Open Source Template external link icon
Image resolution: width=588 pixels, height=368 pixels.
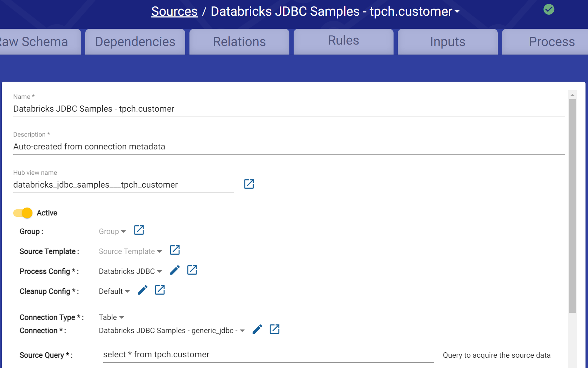pos(175,250)
